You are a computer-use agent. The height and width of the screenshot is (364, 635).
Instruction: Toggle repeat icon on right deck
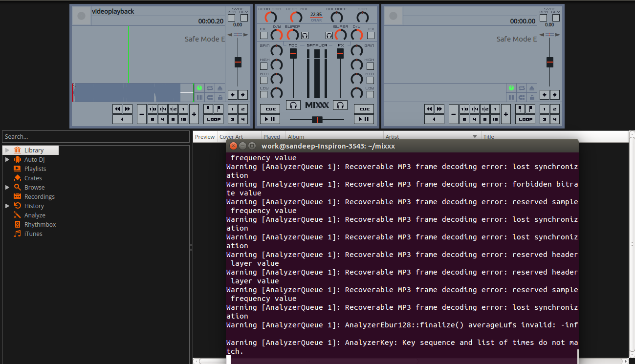522,88
